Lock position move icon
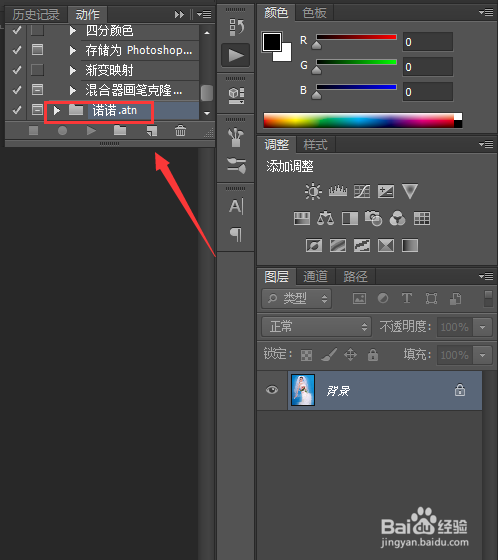This screenshot has width=498, height=560. point(350,355)
